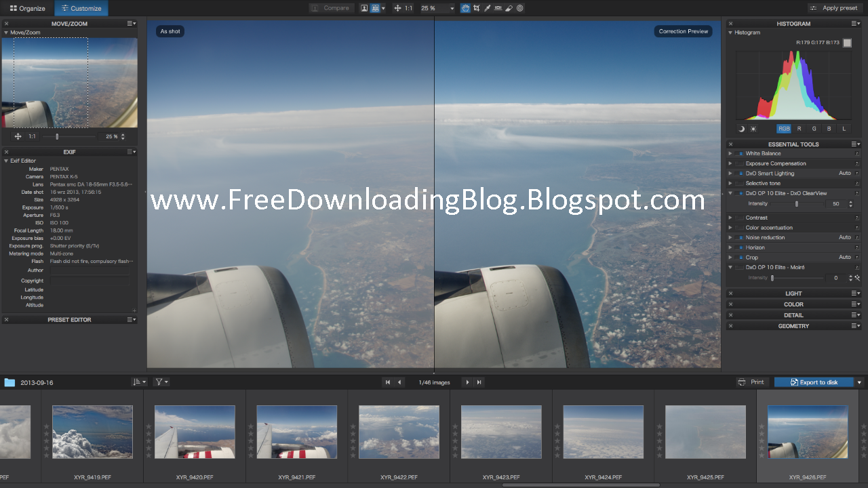Switch to the Organize tab

28,8
